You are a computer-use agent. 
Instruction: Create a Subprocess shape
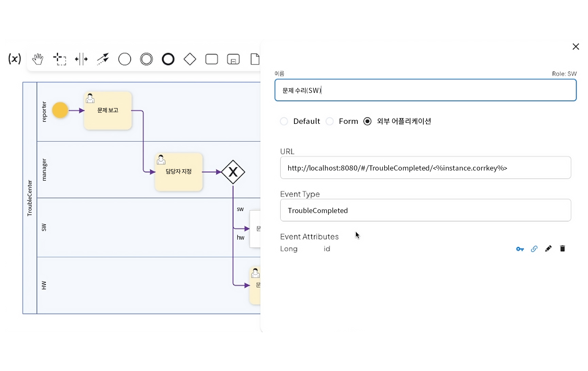pos(233,59)
